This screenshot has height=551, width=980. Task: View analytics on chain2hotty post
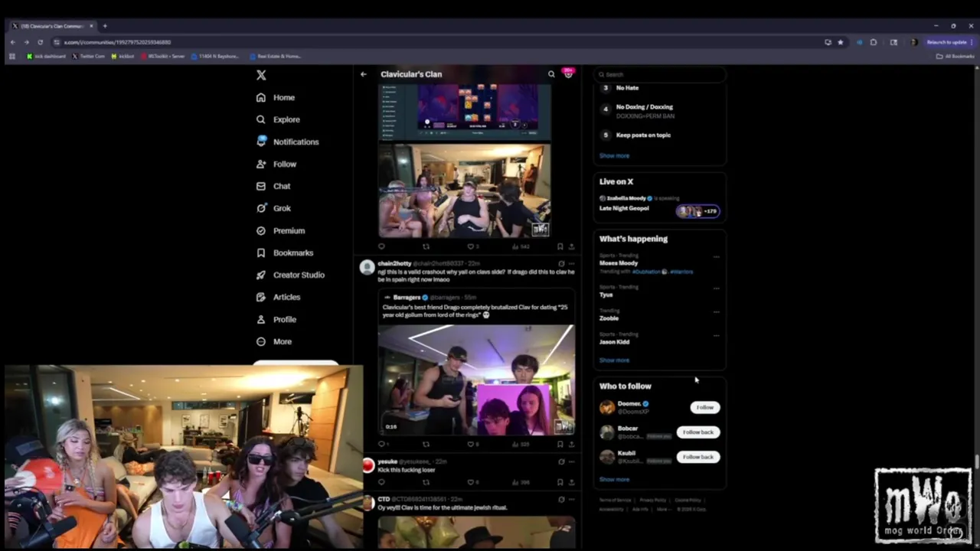(521, 444)
